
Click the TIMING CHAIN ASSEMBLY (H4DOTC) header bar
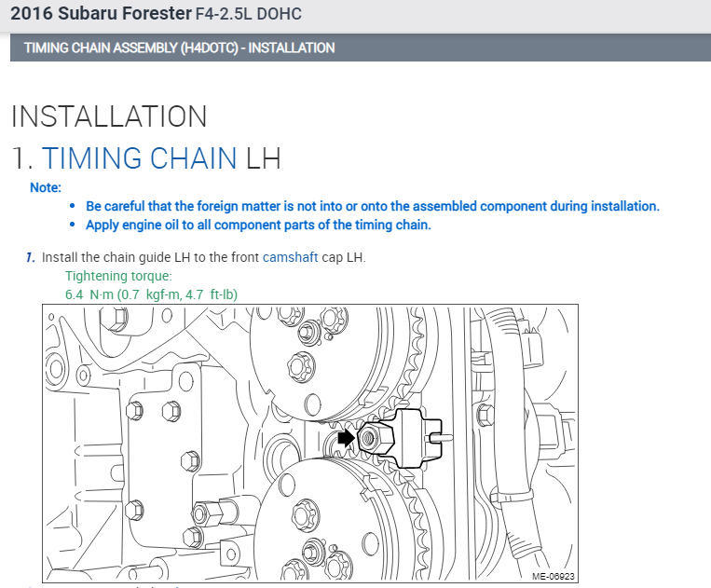361,48
